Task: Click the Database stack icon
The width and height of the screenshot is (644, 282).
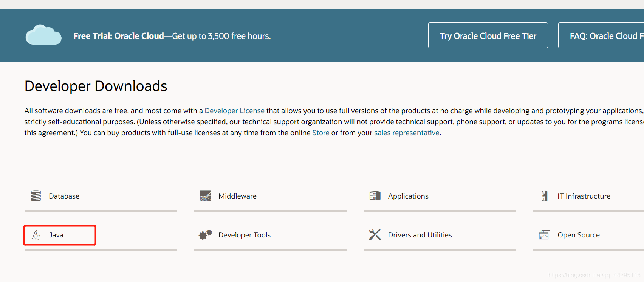Action: (36, 196)
